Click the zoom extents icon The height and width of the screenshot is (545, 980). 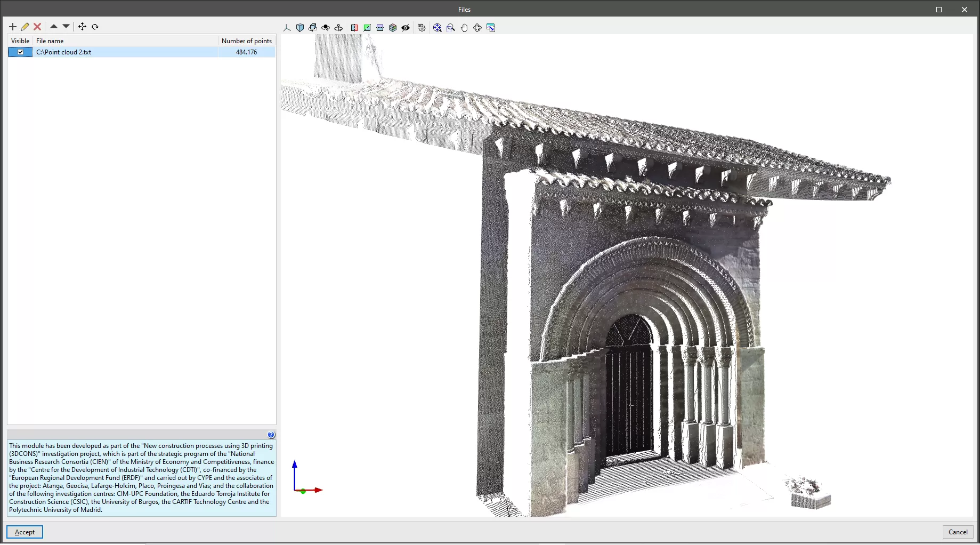438,28
